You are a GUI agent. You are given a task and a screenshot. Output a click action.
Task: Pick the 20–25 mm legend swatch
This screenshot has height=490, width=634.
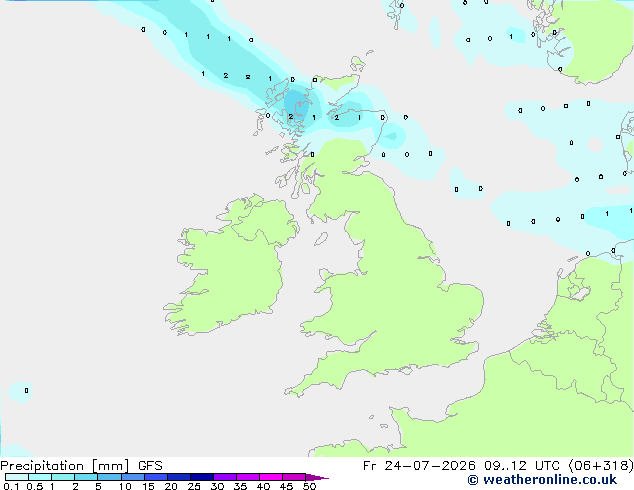tap(179, 477)
